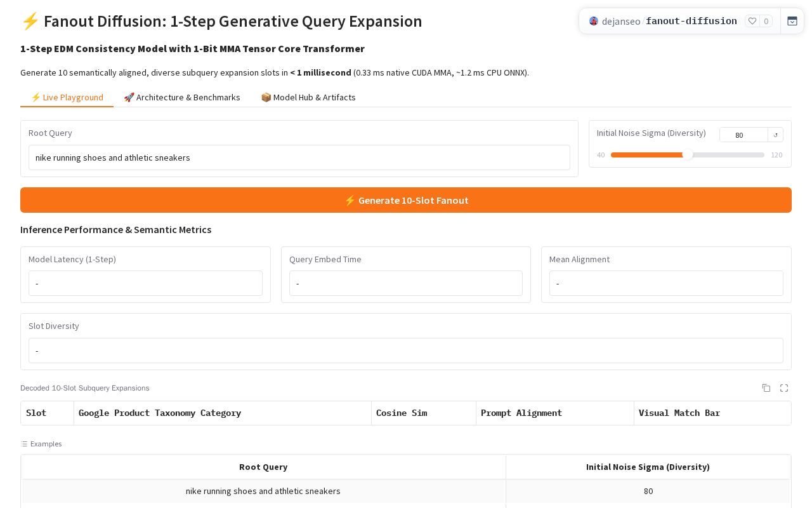Viewport: 812px width, 508px height.
Task: Click the Cosine Sim column header
Action: [x=424, y=413]
